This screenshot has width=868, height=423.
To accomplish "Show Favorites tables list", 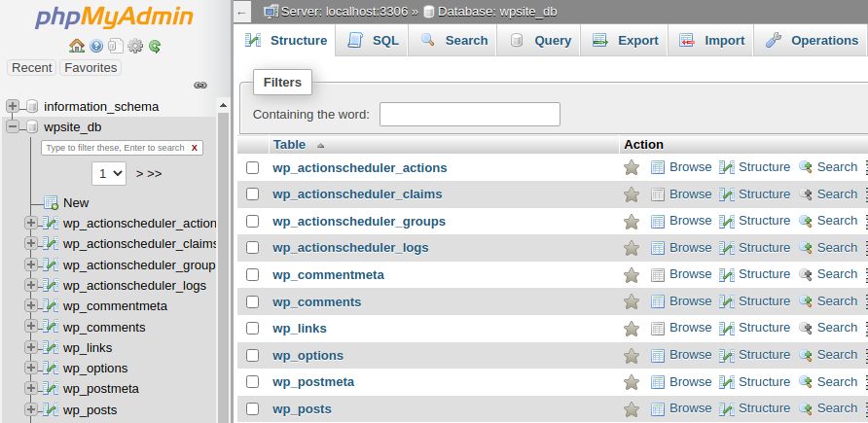I will (x=90, y=67).
